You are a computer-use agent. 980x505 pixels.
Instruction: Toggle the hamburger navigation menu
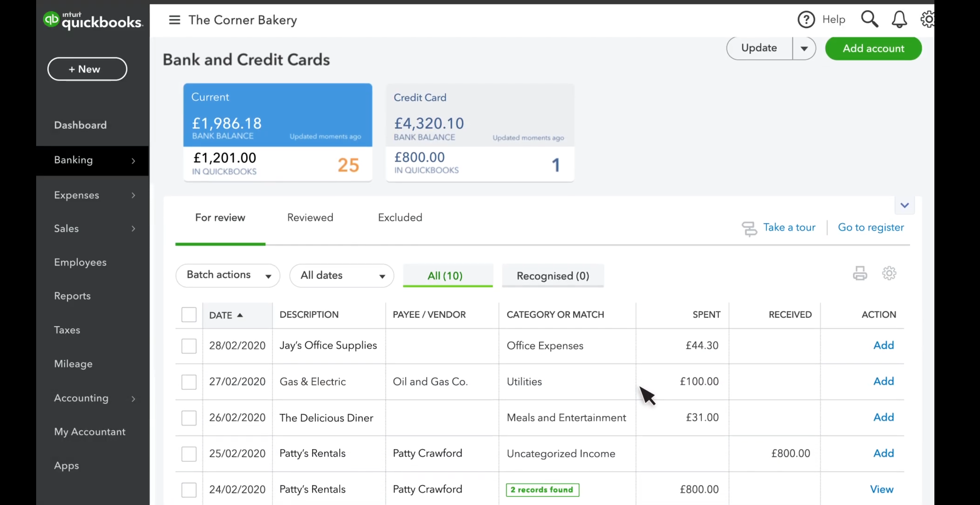point(174,20)
